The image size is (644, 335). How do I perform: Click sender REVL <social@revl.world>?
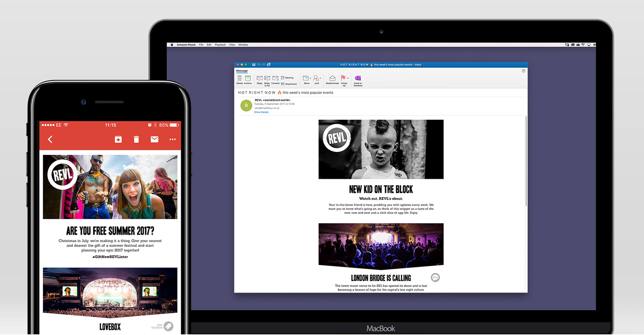272,100
